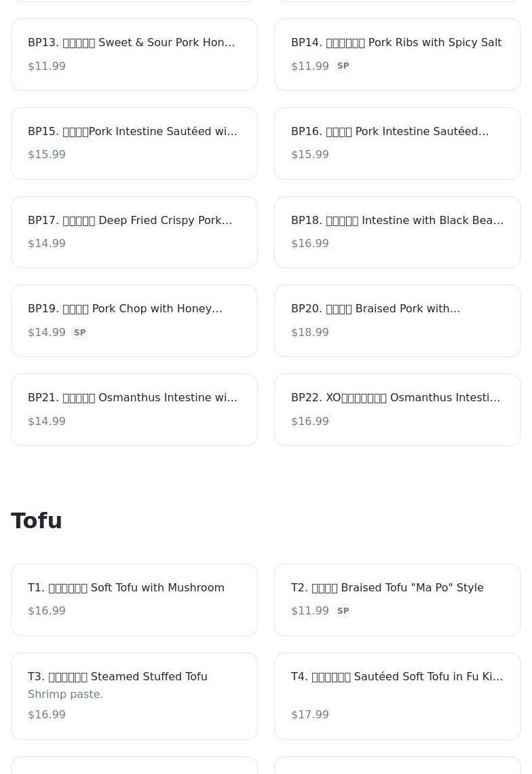Click the $18.99 price on BP20

pos(310,333)
